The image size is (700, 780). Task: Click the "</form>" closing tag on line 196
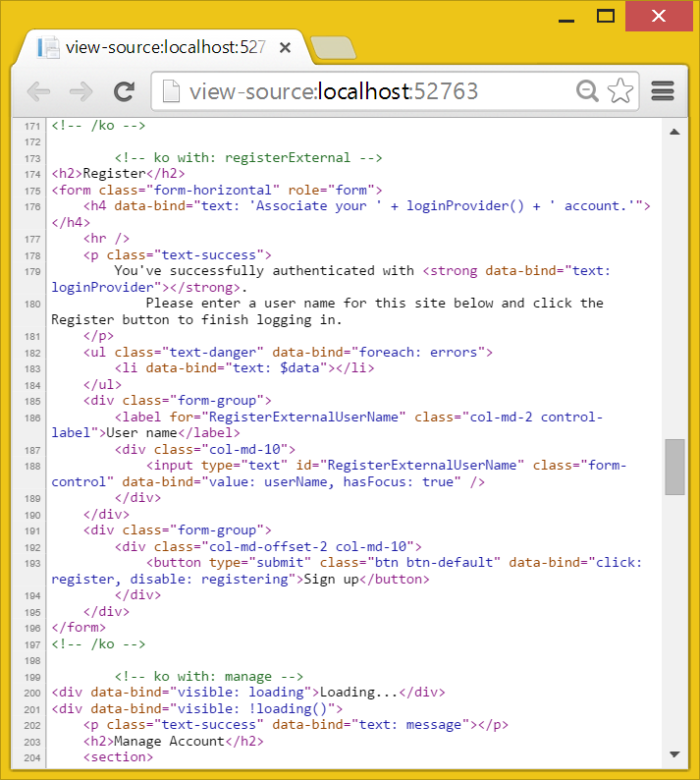pos(79,628)
